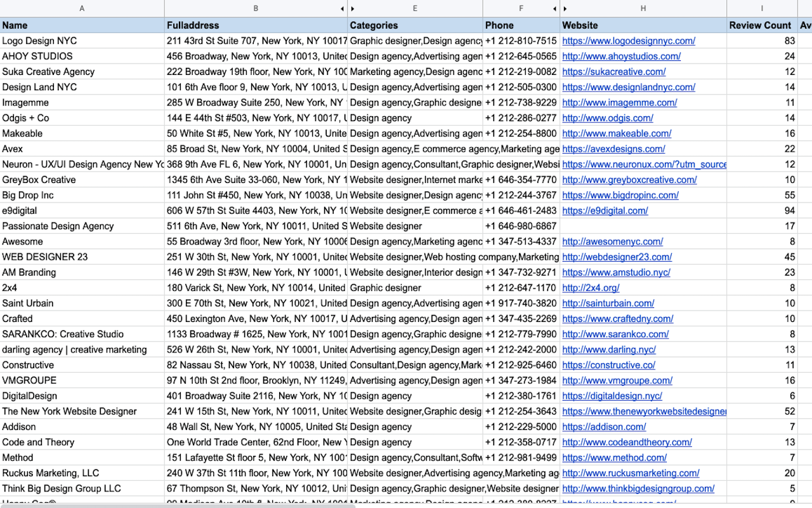Follow the makeable.com link
The width and height of the screenshot is (812, 508).
click(617, 133)
